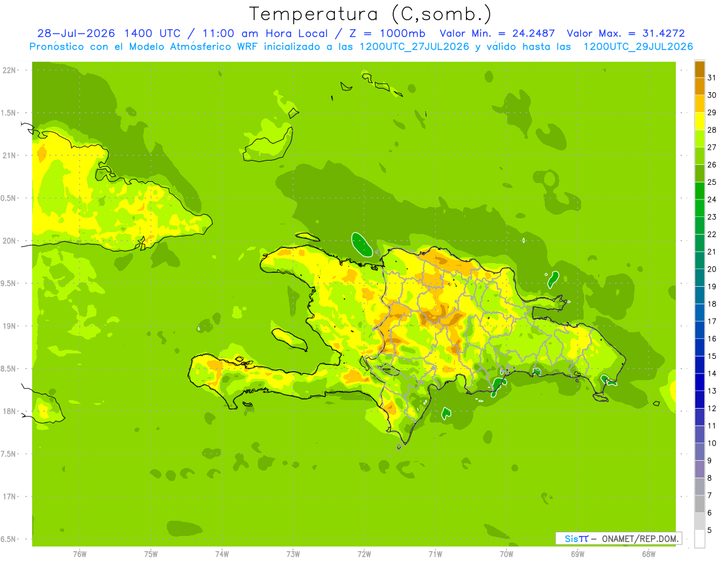This screenshot has height=562, width=728.
Task: Click the "21N" latitude axis label
Action: [x=10, y=155]
